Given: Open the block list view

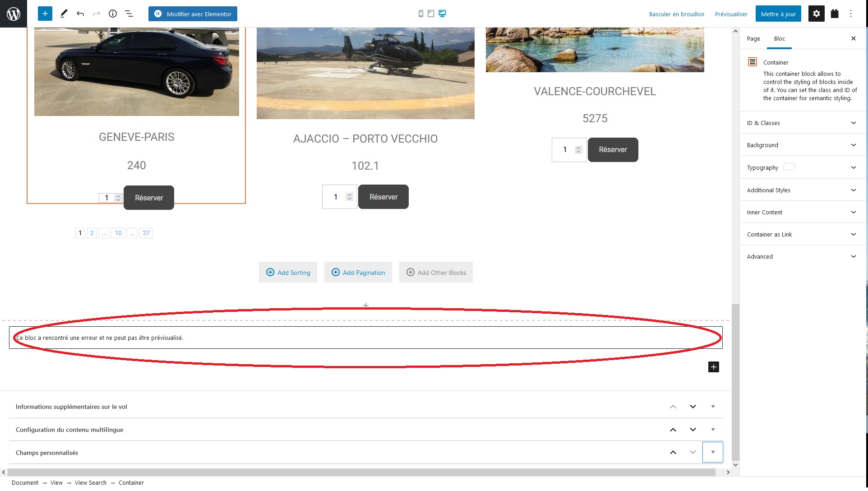Looking at the screenshot, I should tap(129, 14).
